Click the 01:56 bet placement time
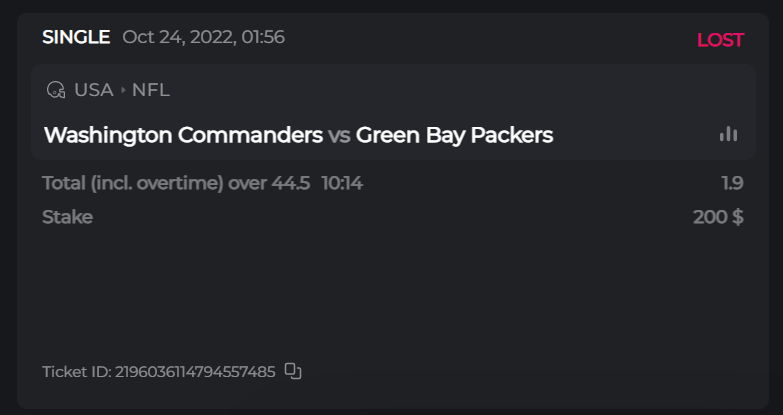This screenshot has width=783, height=415. click(x=264, y=37)
